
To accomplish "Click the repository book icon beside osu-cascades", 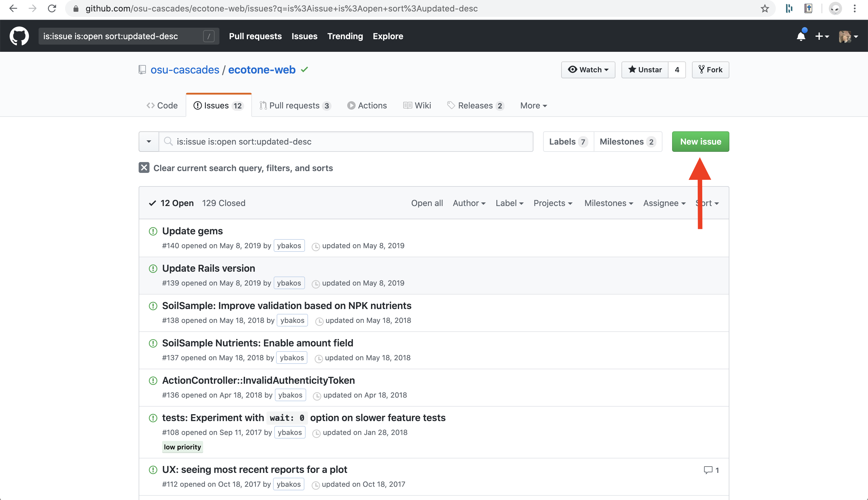I will coord(142,70).
